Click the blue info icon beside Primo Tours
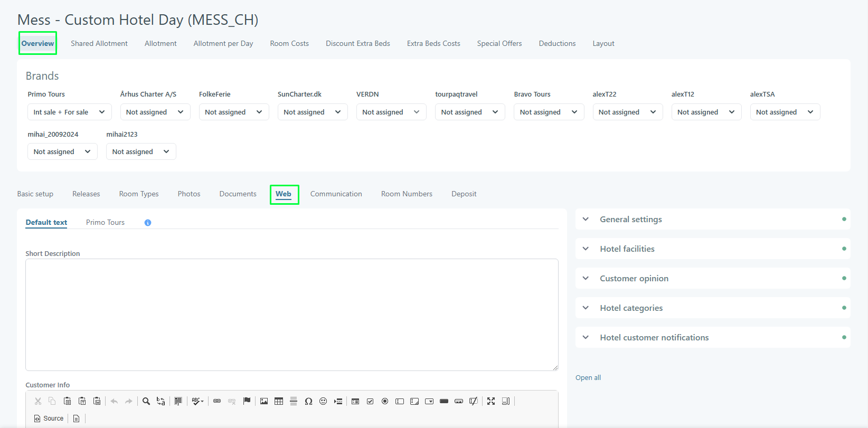868x428 pixels. [x=148, y=223]
